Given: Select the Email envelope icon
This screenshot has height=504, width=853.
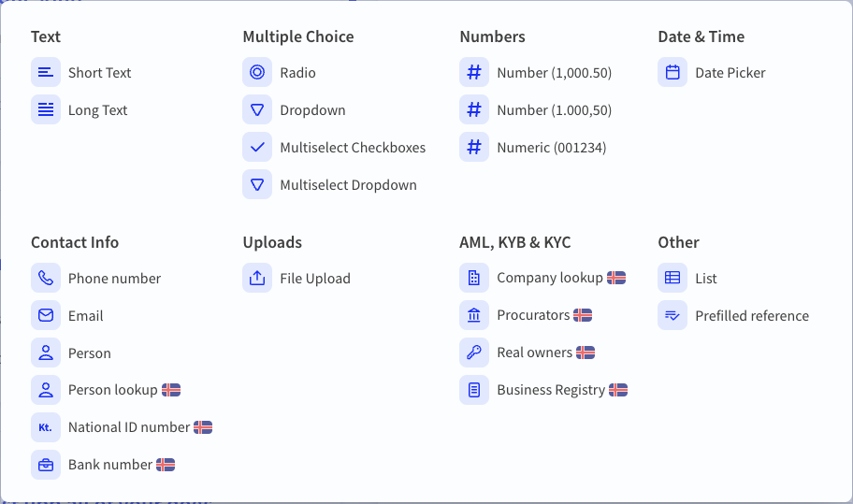Looking at the screenshot, I should 45,316.
